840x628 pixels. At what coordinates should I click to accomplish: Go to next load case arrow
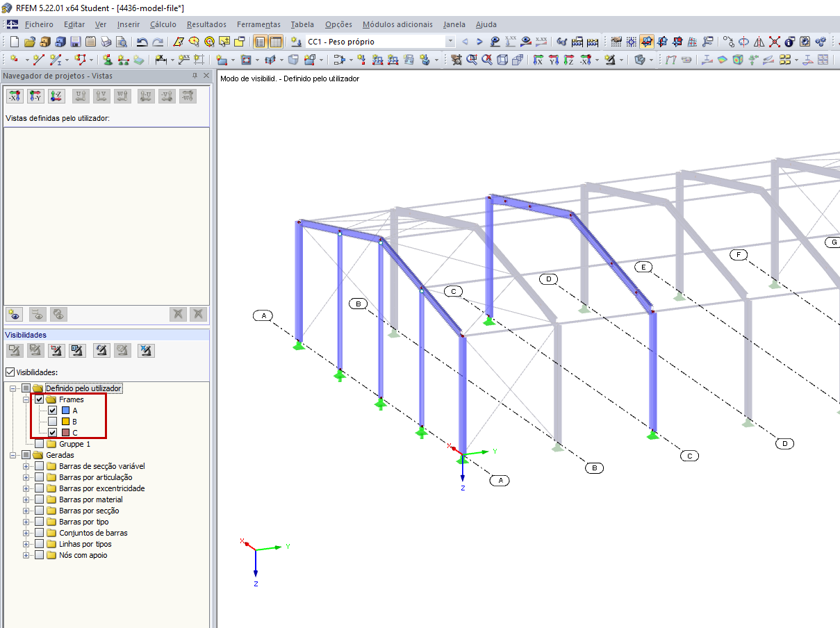click(479, 42)
